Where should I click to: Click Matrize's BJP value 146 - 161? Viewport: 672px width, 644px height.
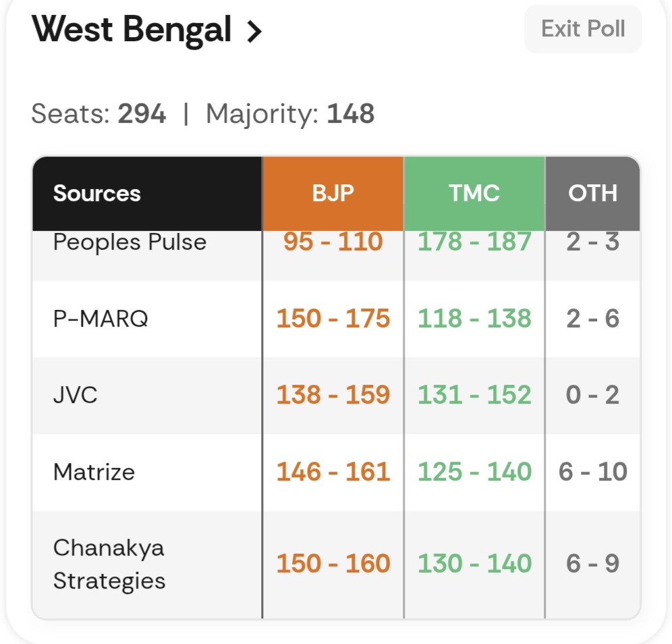333,472
